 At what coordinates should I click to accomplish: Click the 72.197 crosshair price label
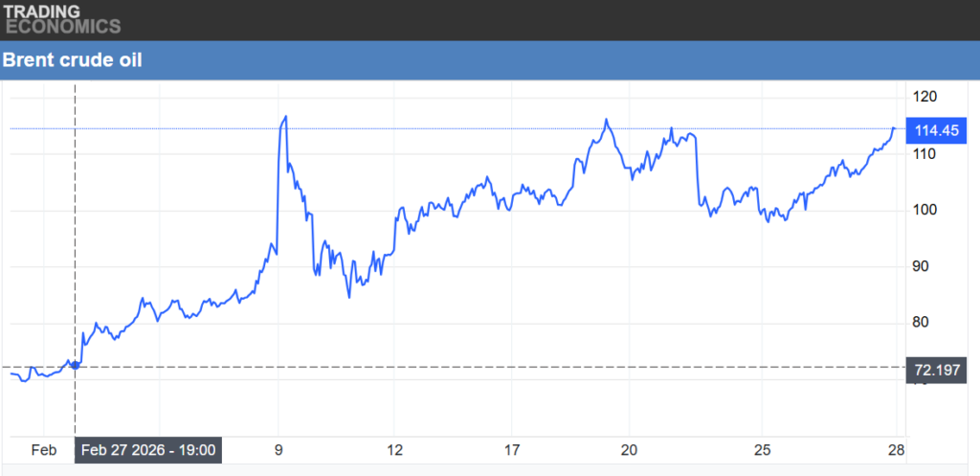(938, 369)
